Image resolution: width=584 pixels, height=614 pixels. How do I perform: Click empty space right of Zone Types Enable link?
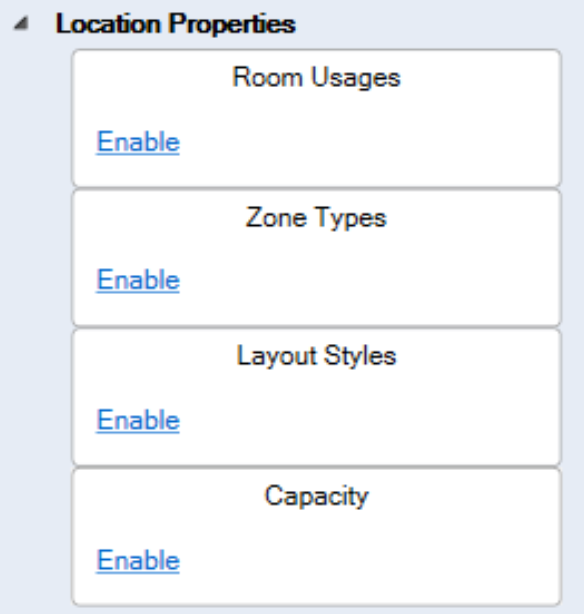[368, 280]
